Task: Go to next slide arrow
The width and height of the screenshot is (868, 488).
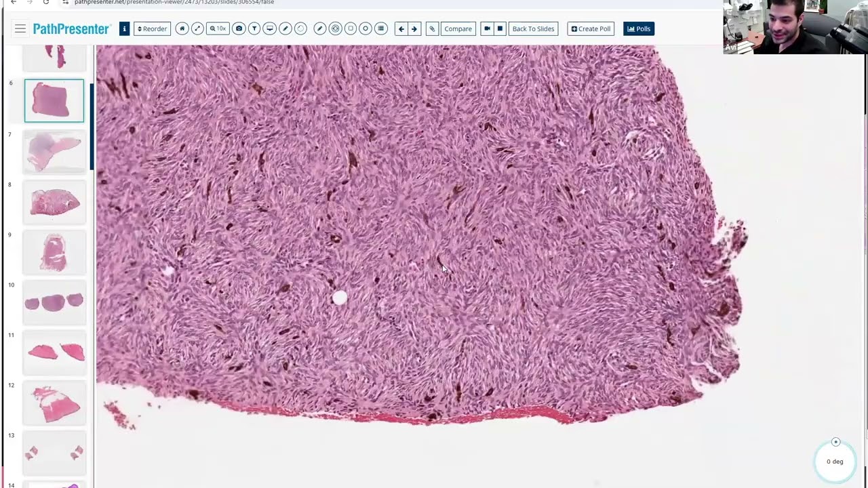Action: click(414, 28)
